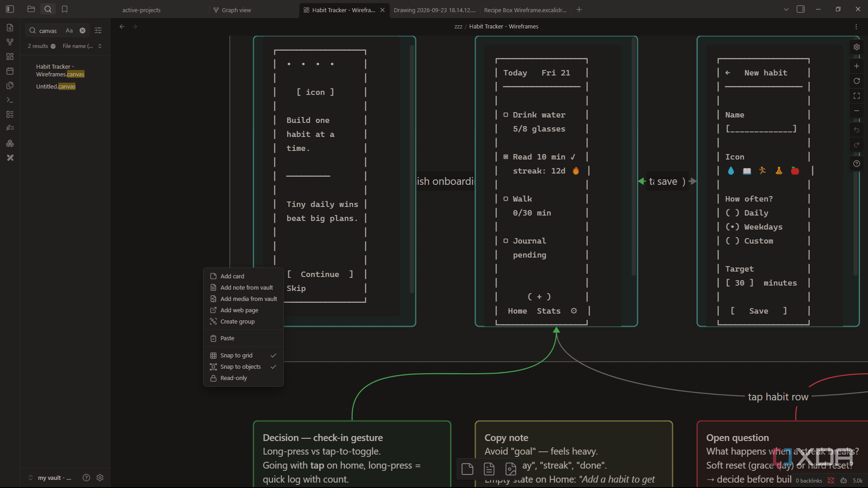868x488 pixels.
Task: Open a new tab with plus
Action: 579,9
